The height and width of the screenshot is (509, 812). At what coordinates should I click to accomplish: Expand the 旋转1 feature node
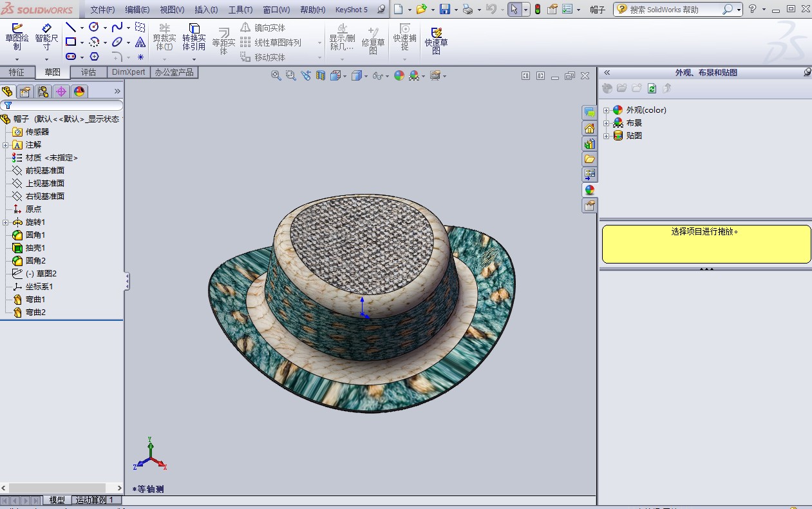(6, 222)
